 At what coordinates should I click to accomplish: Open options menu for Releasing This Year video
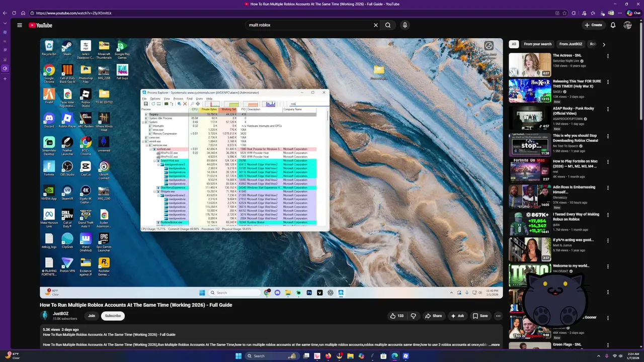click(x=608, y=82)
